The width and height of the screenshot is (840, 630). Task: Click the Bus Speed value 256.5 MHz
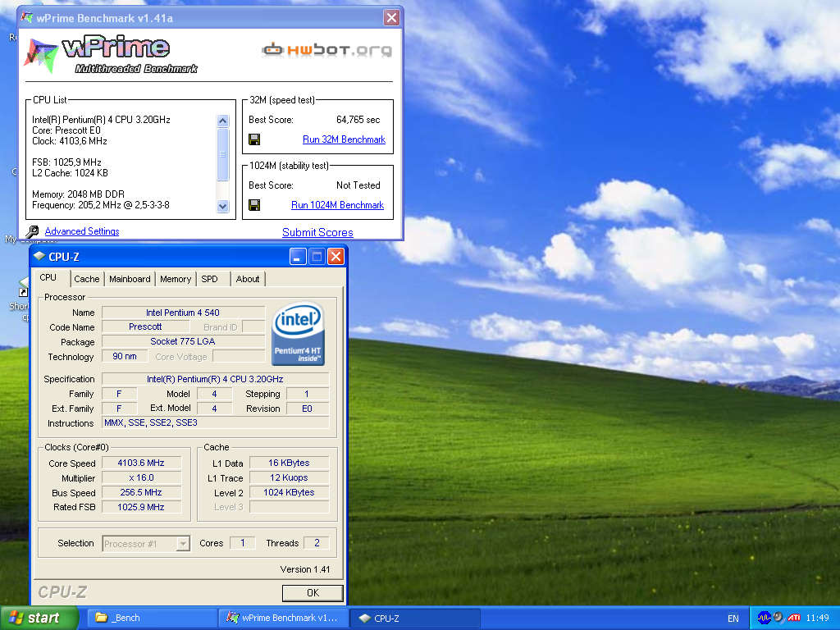[141, 492]
